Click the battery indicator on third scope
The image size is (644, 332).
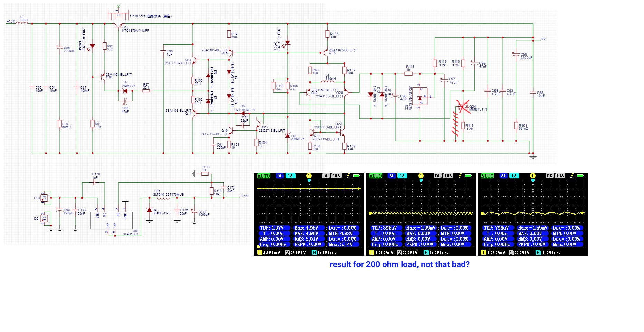coord(580,176)
